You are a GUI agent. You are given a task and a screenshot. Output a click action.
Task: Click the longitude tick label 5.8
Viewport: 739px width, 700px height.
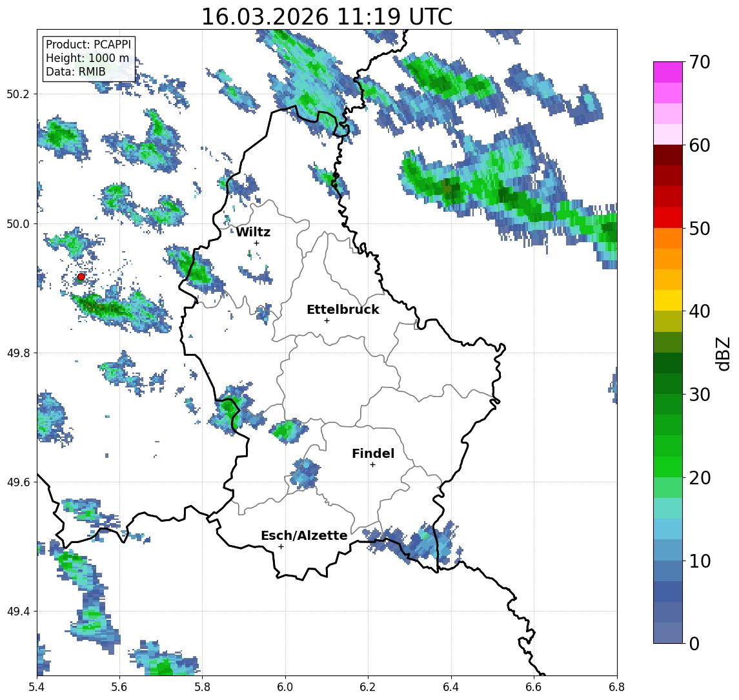click(x=202, y=687)
